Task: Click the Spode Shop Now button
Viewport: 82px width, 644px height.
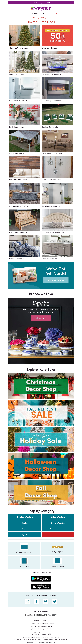Action: coord(41,318)
